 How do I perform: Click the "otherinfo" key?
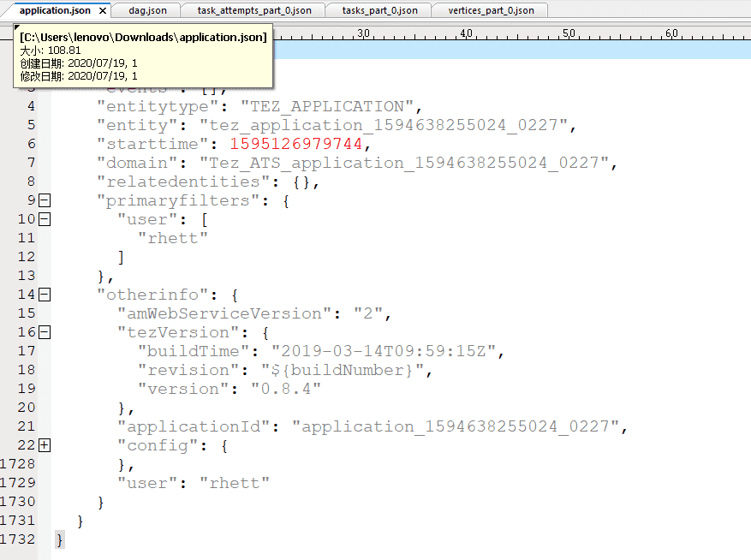pyautogui.click(x=152, y=295)
